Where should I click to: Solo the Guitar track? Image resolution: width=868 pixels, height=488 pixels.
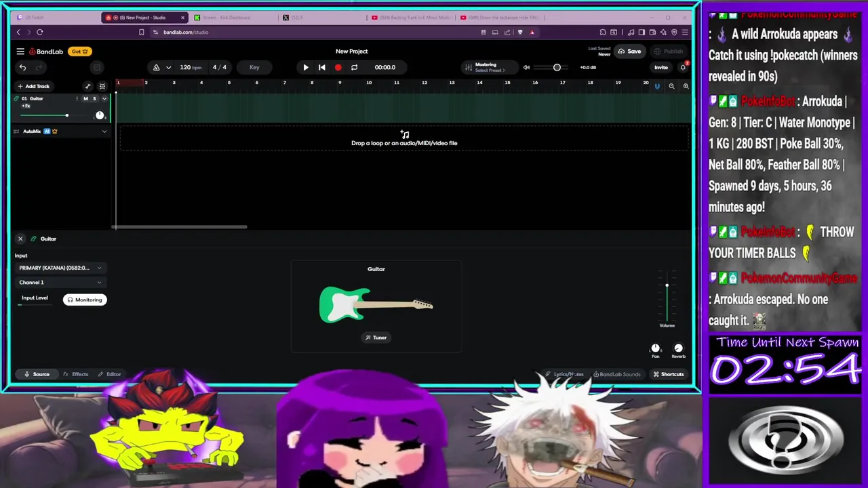[94, 99]
